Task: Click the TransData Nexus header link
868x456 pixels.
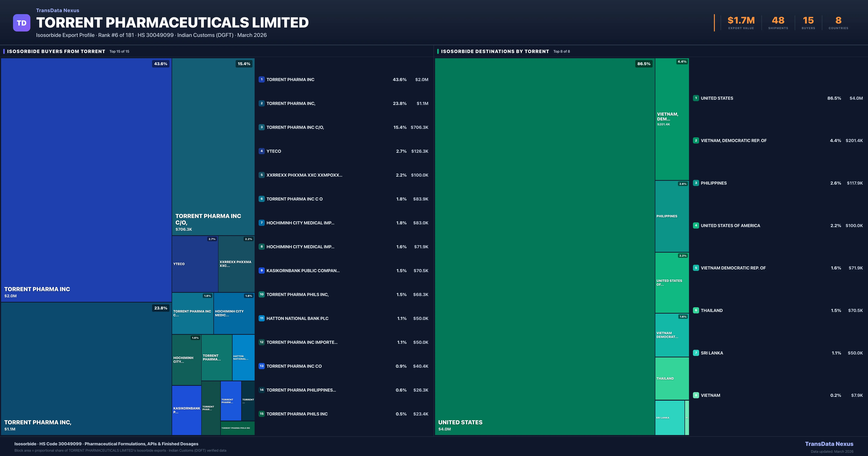Action: point(58,10)
